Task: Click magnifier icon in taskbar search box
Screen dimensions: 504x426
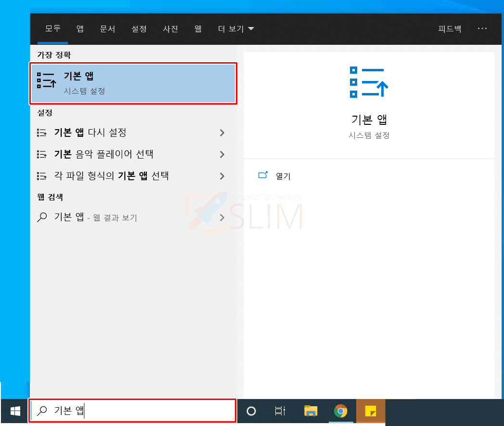Action: 42,411
